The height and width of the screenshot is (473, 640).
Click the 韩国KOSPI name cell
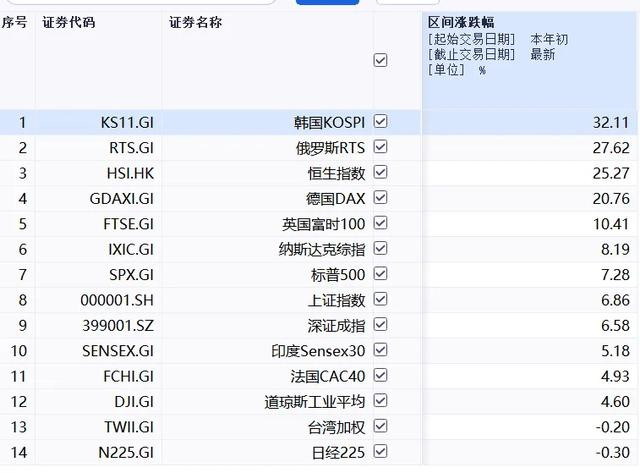[267, 122]
